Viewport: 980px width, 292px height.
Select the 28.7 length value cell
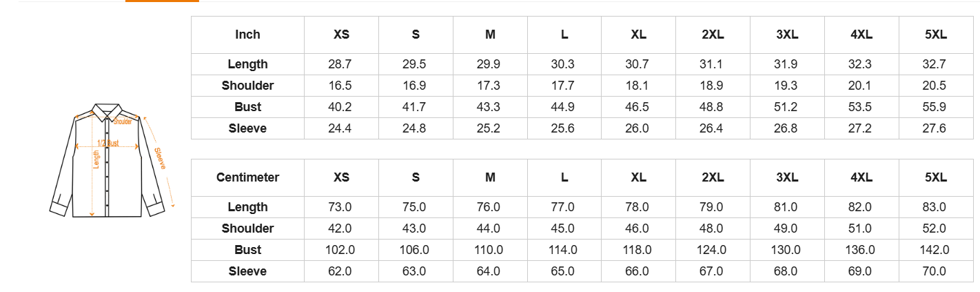341,64
